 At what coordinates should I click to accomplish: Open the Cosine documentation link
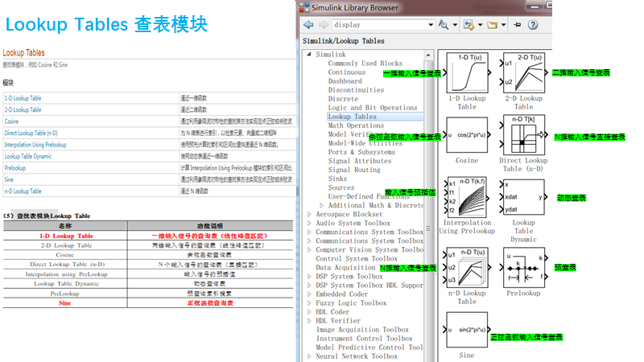point(11,121)
